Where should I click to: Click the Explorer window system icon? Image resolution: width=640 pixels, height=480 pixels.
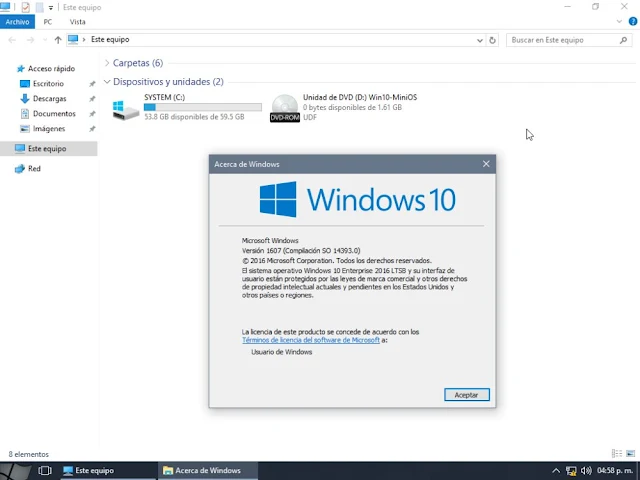[5, 7]
